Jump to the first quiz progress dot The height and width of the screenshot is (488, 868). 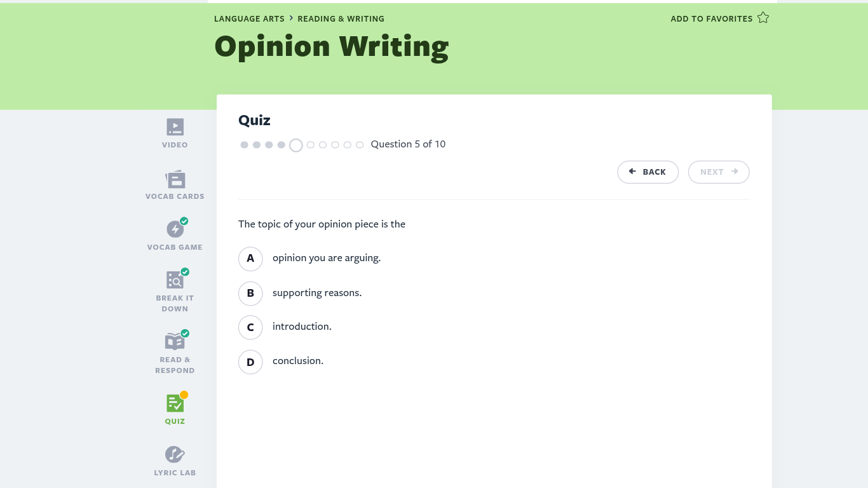click(x=244, y=145)
